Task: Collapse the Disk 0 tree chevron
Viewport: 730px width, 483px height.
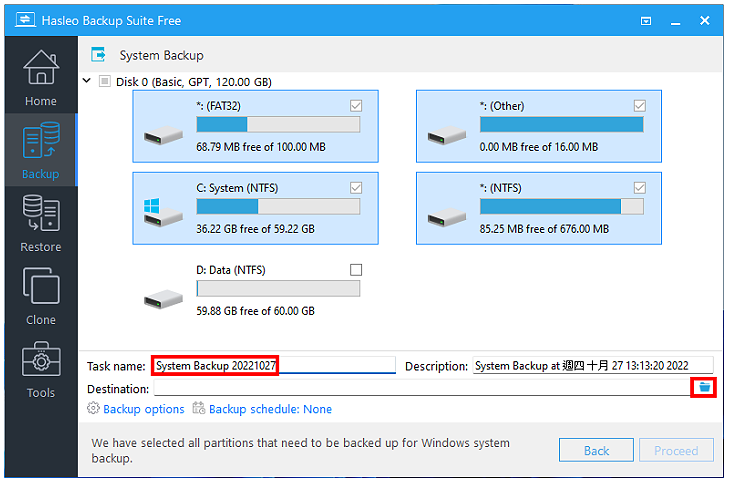Action: coord(87,81)
